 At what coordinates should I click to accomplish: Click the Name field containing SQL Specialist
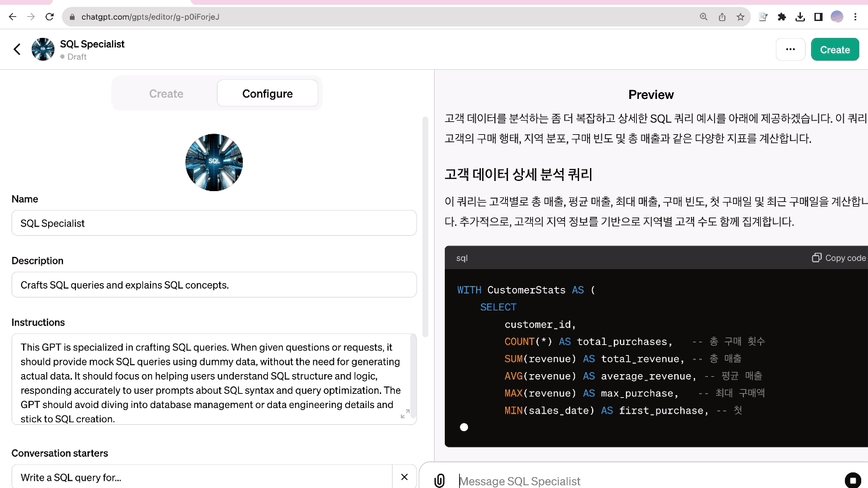(x=214, y=223)
